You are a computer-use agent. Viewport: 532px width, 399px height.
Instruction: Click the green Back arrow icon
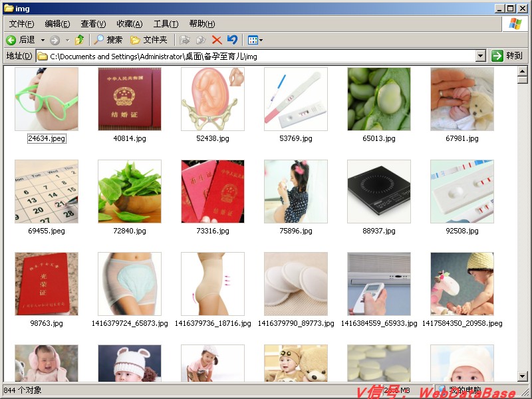pos(11,41)
